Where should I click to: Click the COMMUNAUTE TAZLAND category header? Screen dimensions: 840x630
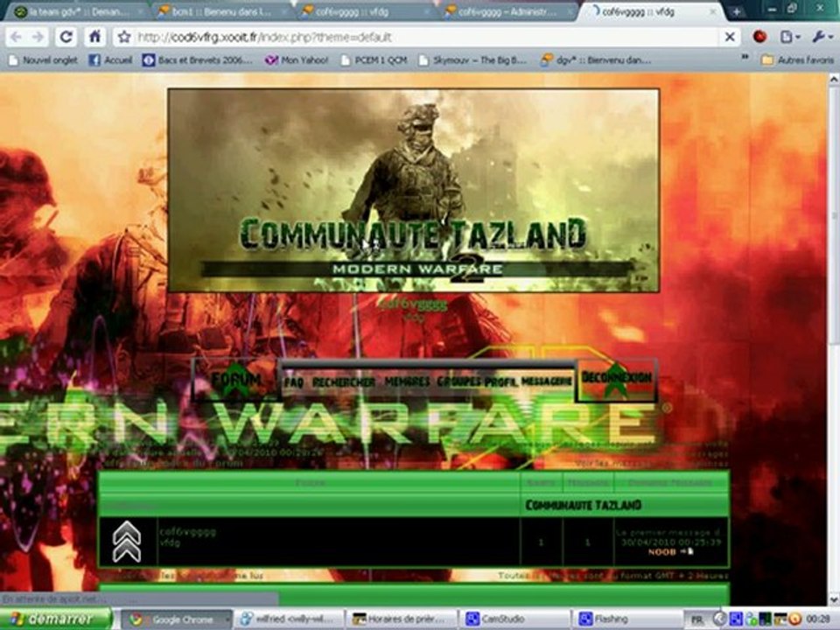(x=583, y=505)
